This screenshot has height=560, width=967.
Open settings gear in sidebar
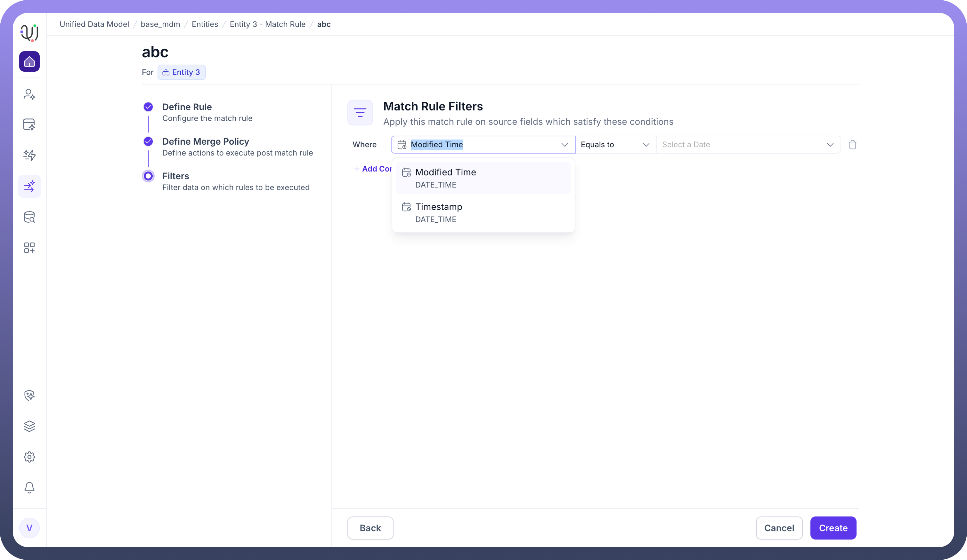click(29, 457)
